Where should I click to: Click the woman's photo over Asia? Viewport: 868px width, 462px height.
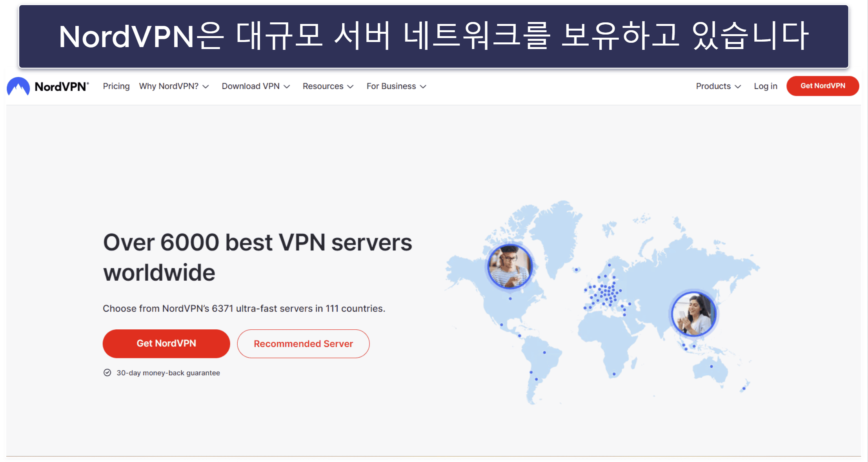pos(693,314)
